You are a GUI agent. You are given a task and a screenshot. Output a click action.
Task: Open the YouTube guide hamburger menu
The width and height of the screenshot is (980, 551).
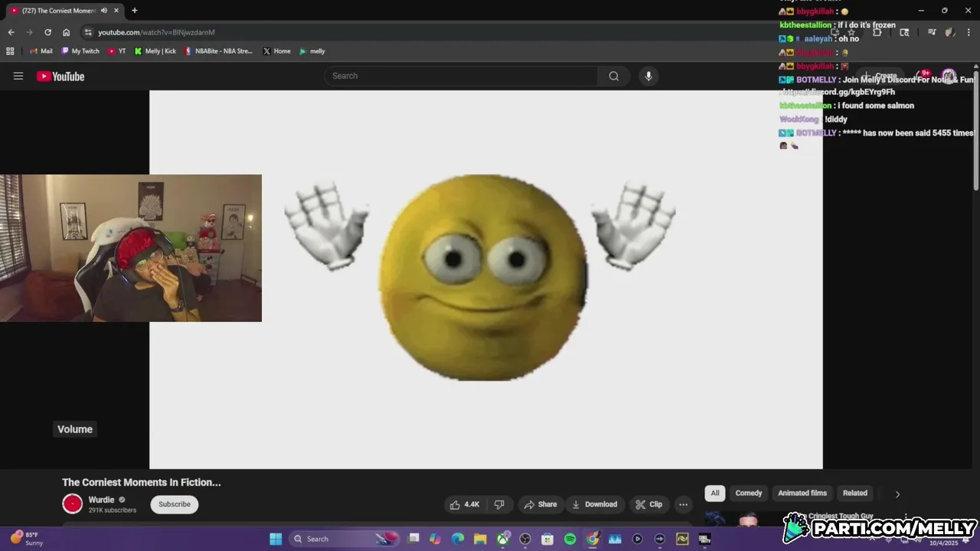18,76
